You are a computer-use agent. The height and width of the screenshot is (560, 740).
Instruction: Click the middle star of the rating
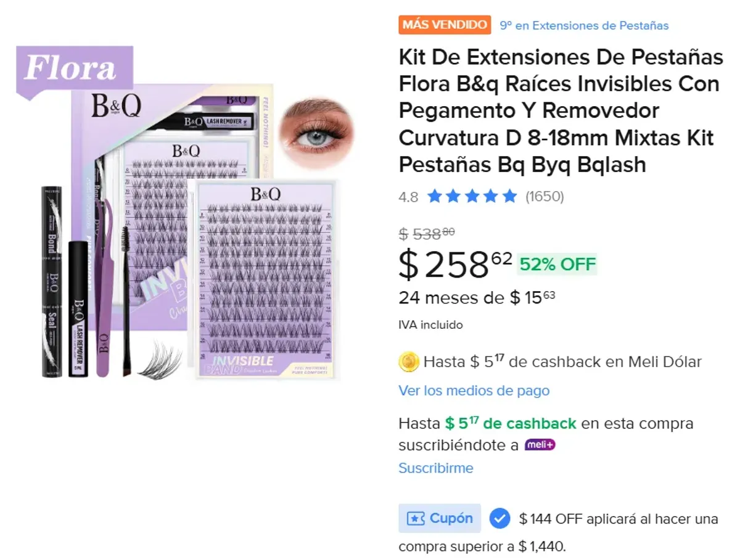(x=471, y=196)
